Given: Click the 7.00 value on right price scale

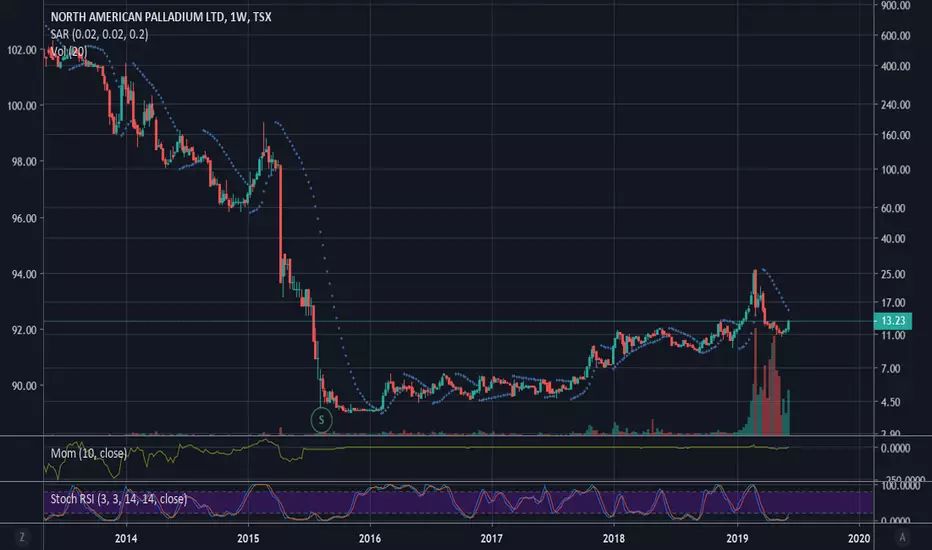Looking at the screenshot, I should click(890, 369).
